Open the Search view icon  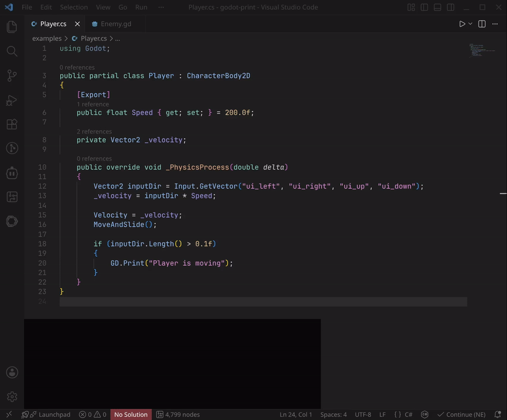12,51
